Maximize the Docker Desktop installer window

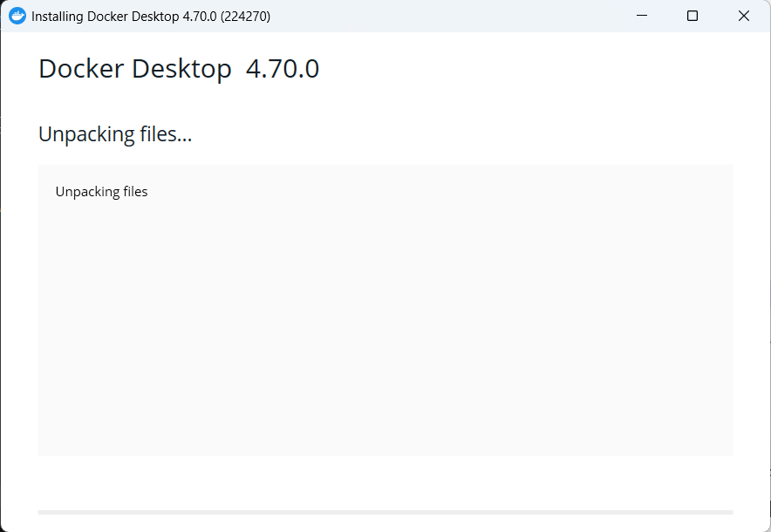(x=693, y=16)
